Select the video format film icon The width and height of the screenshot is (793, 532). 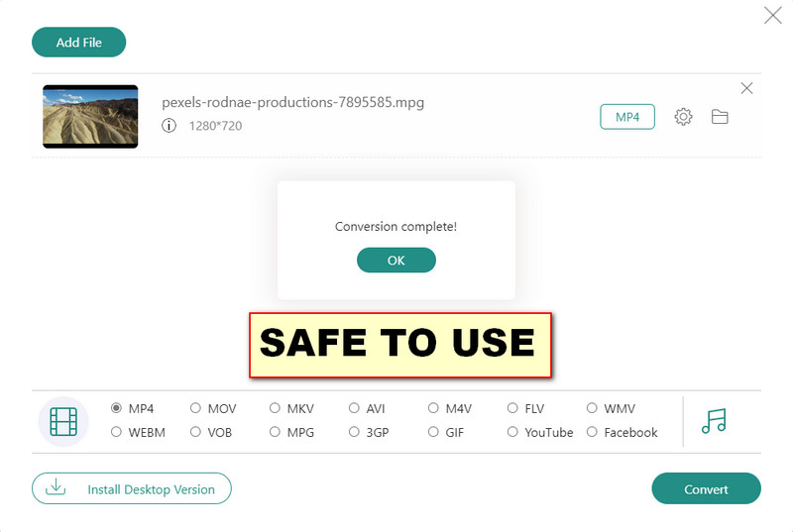click(62, 421)
